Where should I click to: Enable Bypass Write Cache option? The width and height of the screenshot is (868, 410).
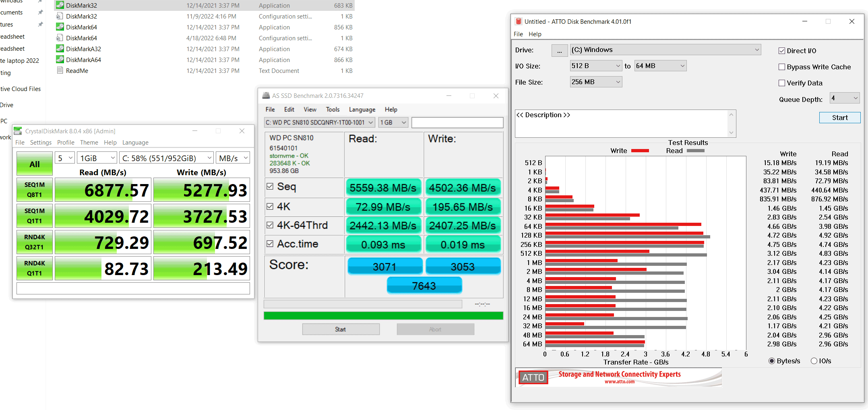[x=782, y=67]
